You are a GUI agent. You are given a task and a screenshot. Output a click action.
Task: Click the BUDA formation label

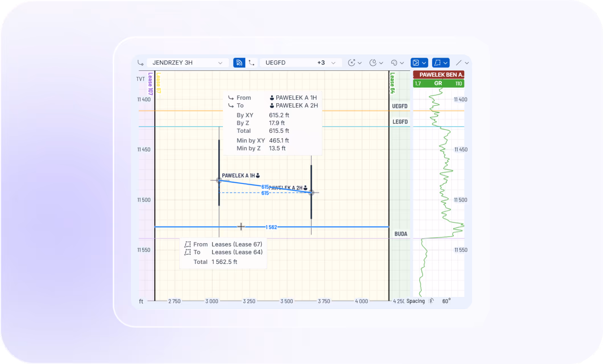pos(401,234)
